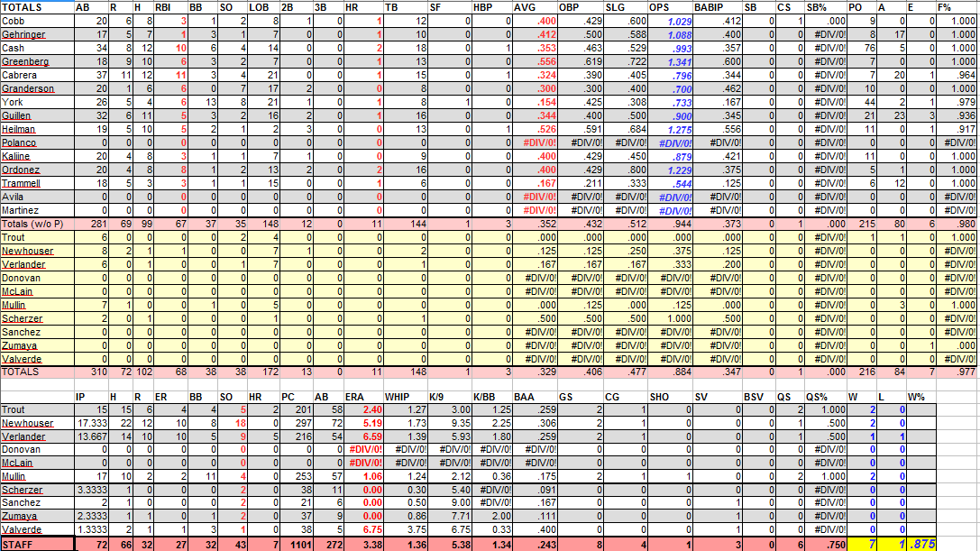The image size is (980, 551).
Task: Select the overall TOTALS AVG .329
Action: pyautogui.click(x=535, y=372)
